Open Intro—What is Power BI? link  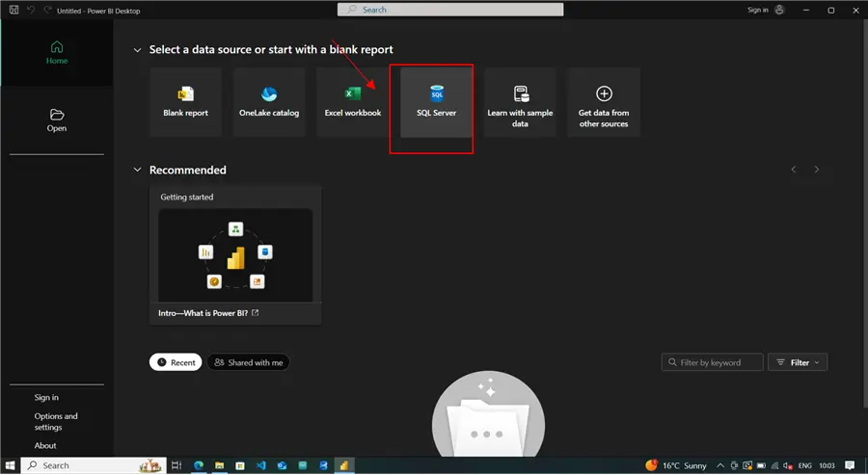[x=208, y=313]
